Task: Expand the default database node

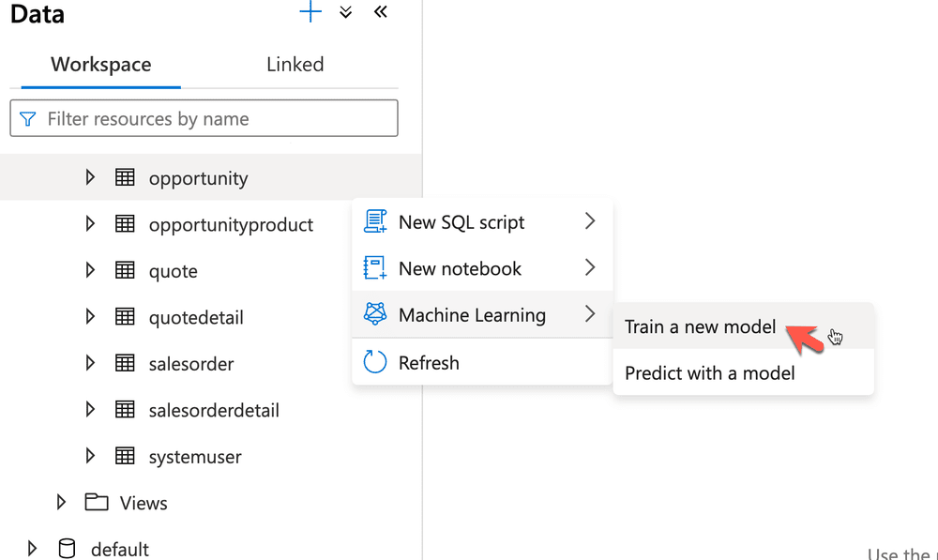Action: tap(32, 548)
